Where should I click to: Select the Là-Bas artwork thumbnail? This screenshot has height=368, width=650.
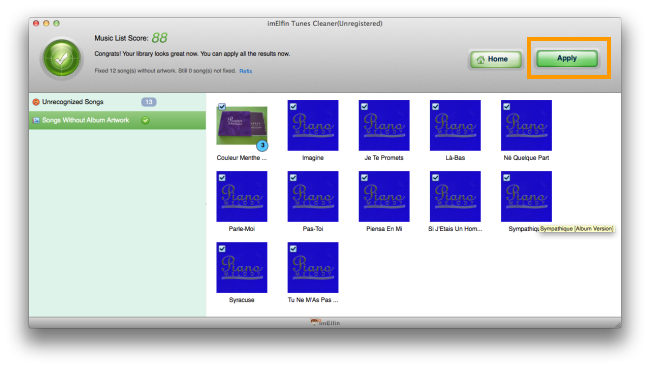coord(455,125)
